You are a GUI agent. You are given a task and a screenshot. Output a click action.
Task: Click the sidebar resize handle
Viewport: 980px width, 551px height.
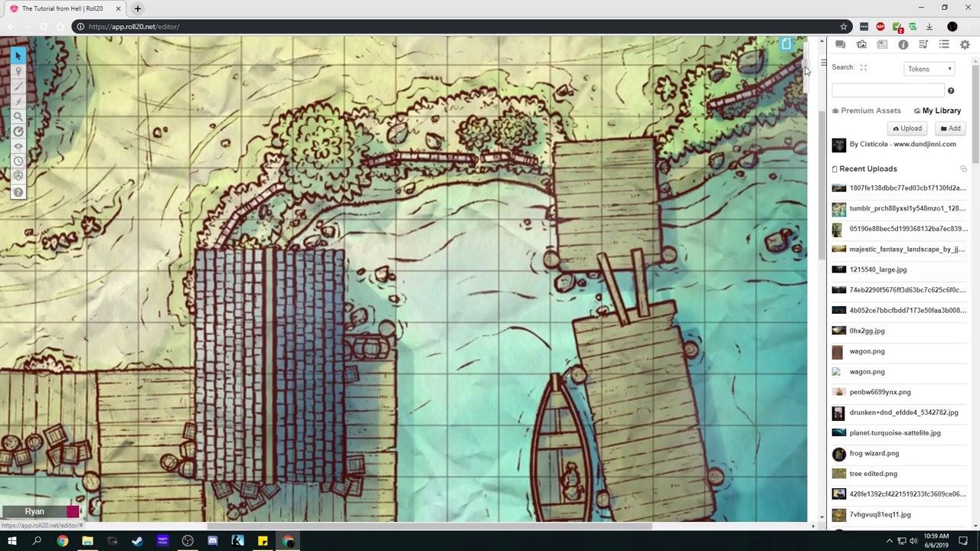point(823,63)
